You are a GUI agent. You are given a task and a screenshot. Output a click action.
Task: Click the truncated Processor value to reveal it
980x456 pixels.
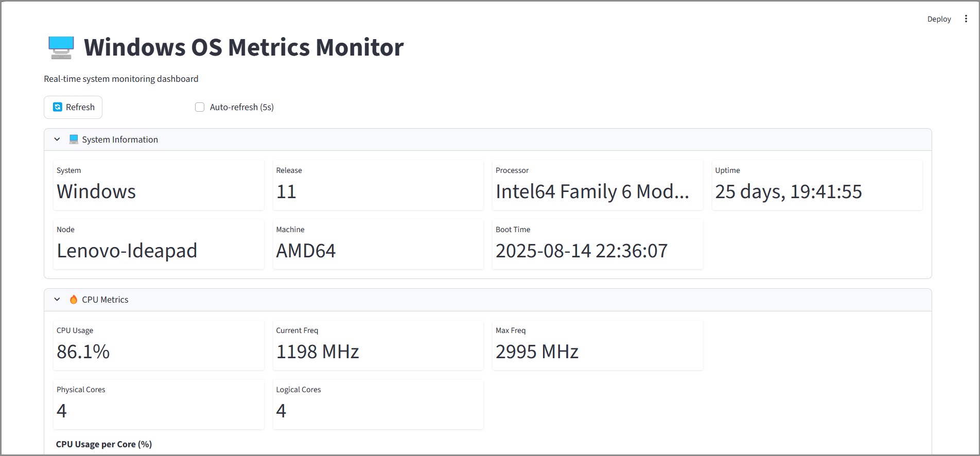[x=592, y=191]
